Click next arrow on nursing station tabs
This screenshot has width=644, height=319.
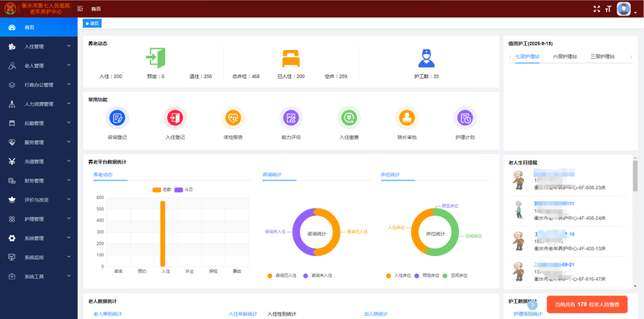631,56
